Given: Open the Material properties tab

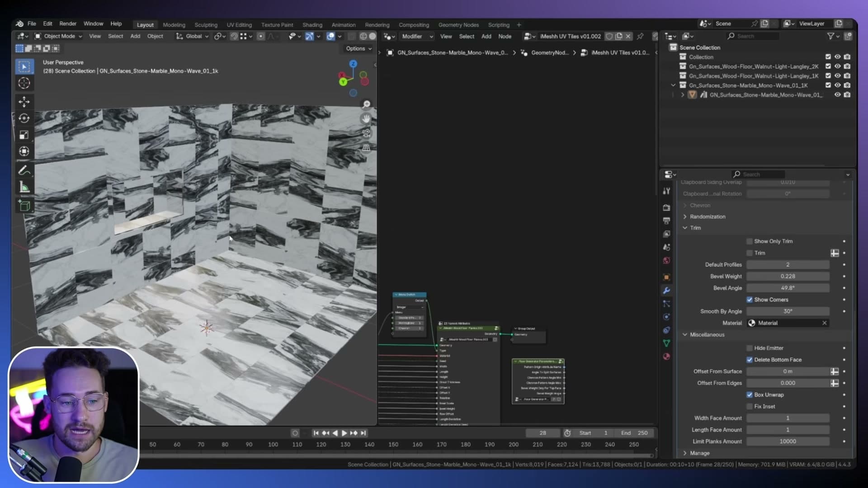Looking at the screenshot, I should 666,357.
